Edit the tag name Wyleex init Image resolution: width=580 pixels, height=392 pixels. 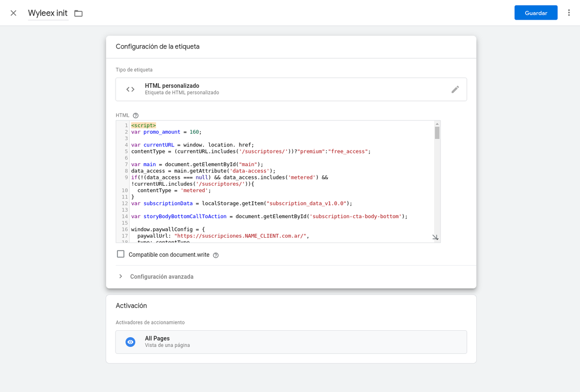pos(48,13)
